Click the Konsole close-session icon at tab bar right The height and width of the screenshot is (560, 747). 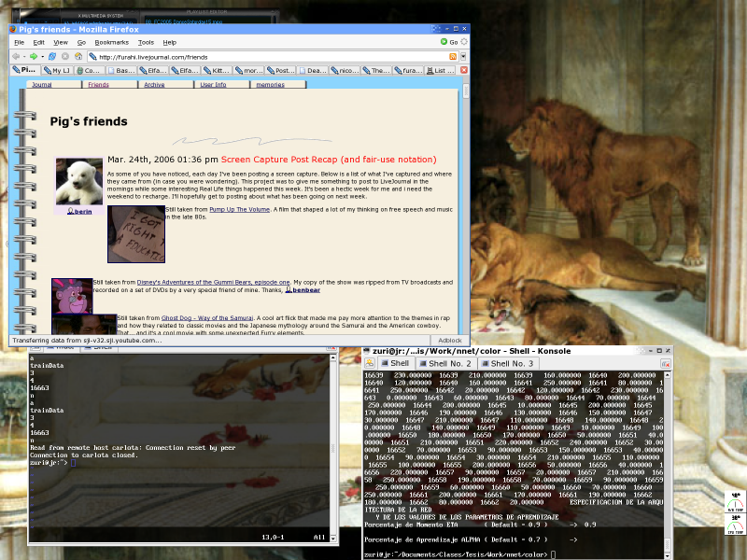coord(664,363)
